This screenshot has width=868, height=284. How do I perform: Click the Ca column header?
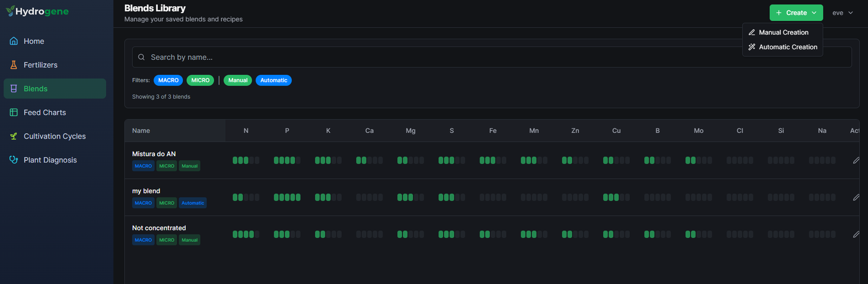(369, 131)
